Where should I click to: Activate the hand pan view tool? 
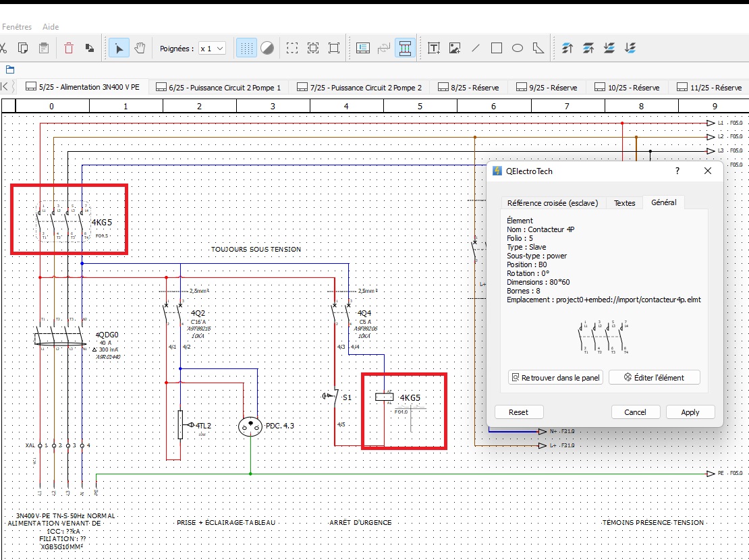point(140,49)
